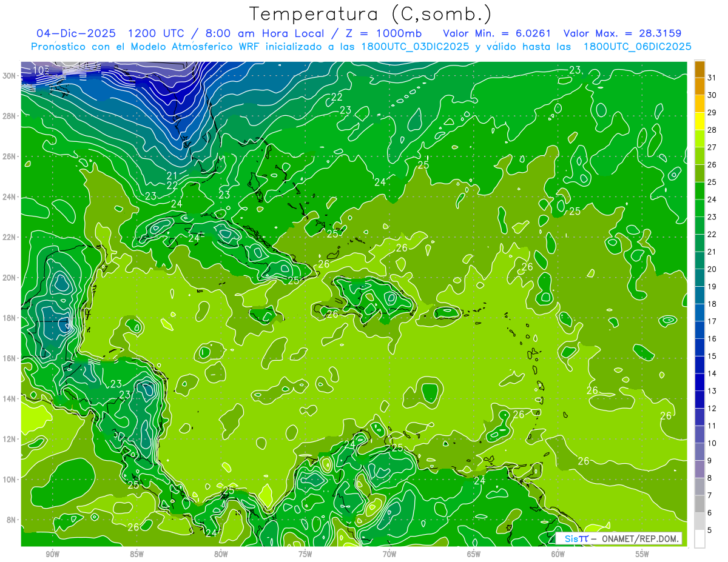Screen dimensions: 728x562
Task: Click the white swatch below legend value 5
Action: point(699,538)
